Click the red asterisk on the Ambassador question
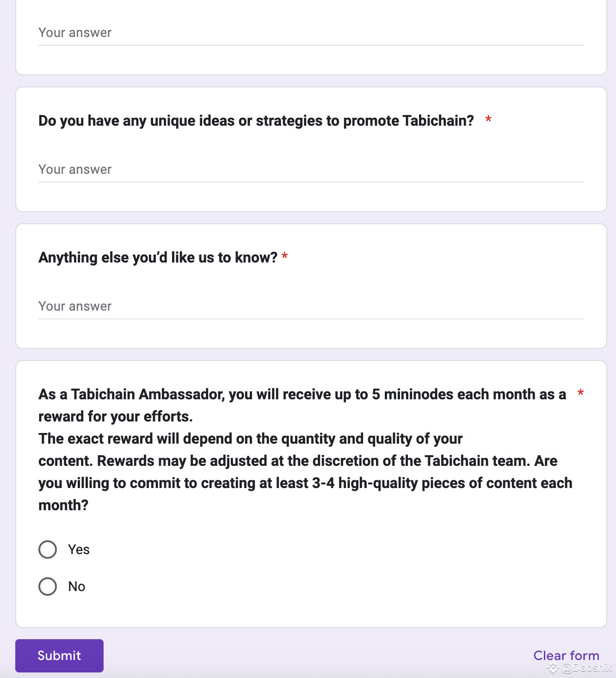 [580, 393]
